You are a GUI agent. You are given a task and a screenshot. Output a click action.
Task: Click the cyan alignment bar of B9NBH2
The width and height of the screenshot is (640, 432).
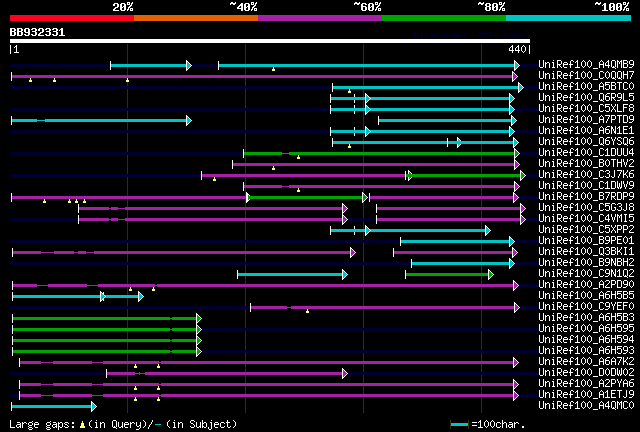[x=463, y=264]
